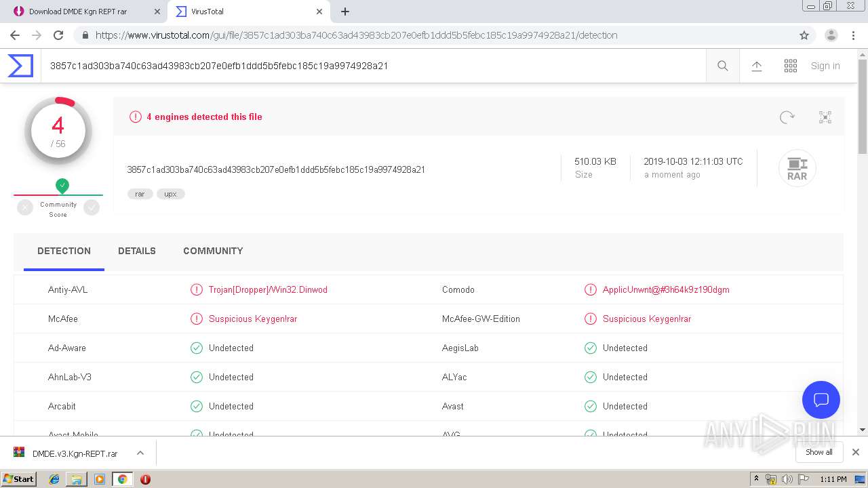The height and width of the screenshot is (488, 868).
Task: Close the VirusTotal tab
Action: point(319,12)
